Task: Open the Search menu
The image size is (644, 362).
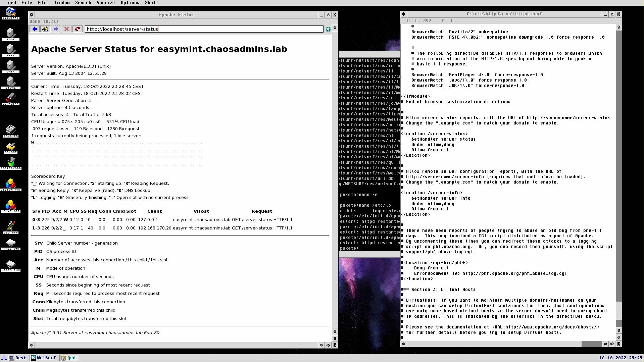Action: tap(83, 3)
